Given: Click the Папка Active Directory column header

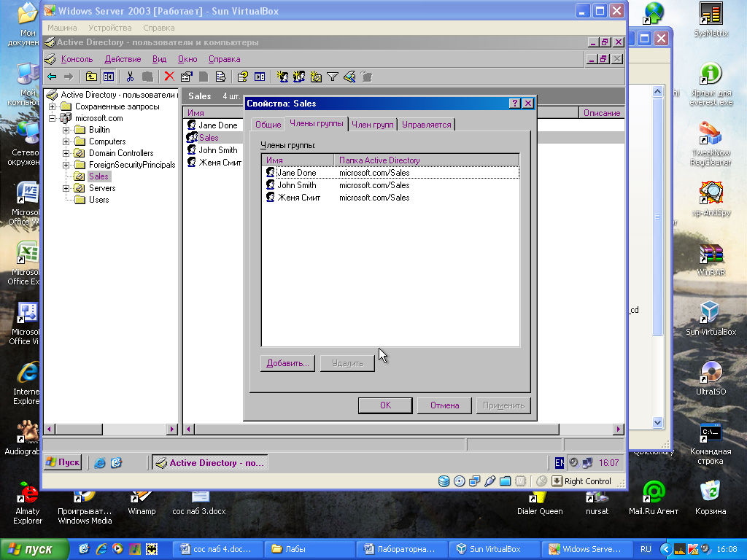Looking at the screenshot, I should coord(426,160).
